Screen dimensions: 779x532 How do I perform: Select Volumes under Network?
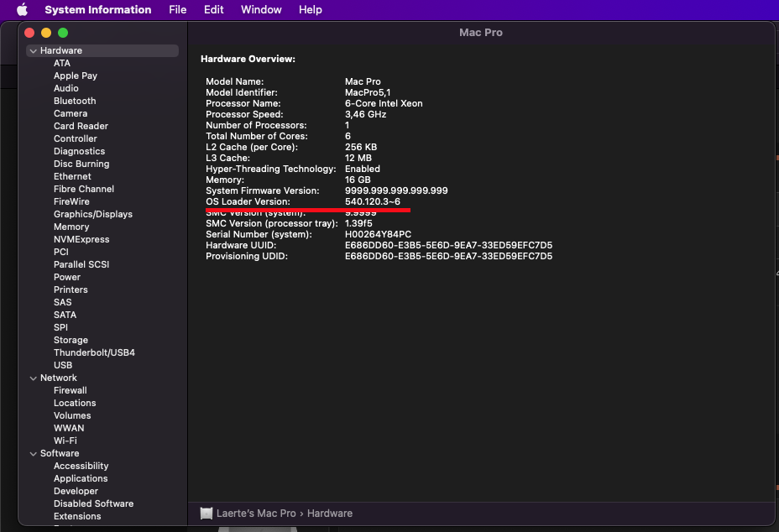tap(72, 415)
